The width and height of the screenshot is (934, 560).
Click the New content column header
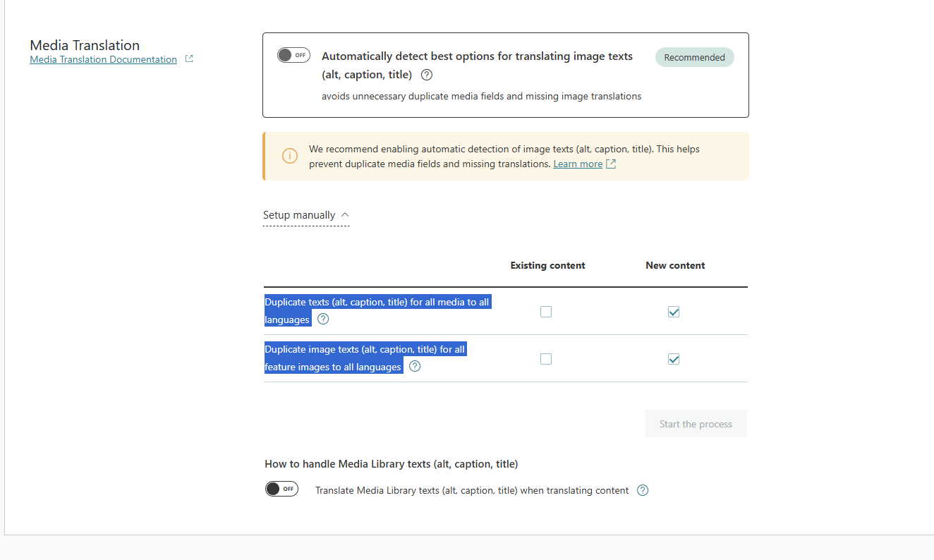coord(675,266)
